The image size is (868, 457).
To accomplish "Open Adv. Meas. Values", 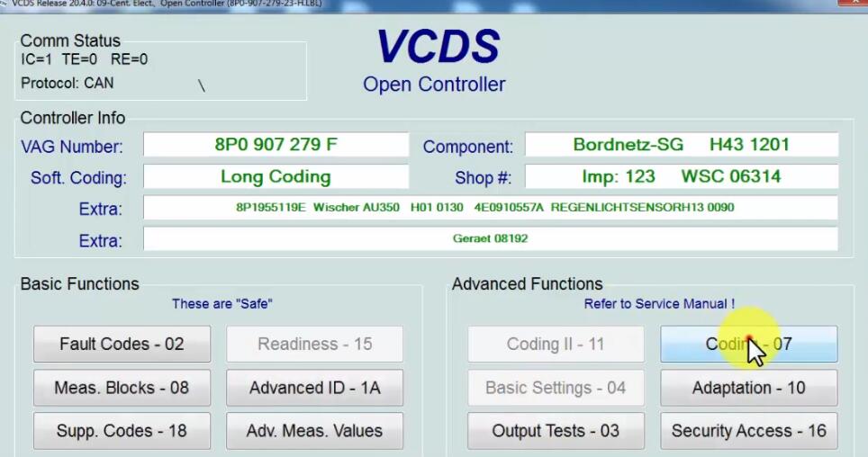I will coord(314,431).
